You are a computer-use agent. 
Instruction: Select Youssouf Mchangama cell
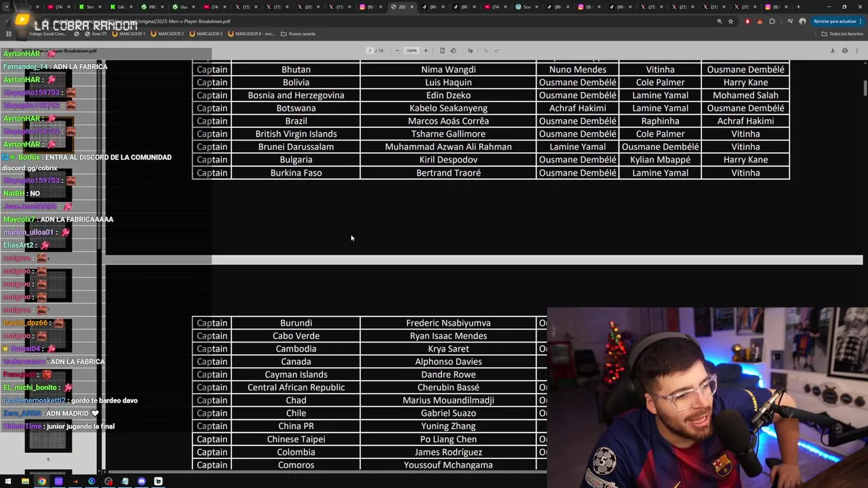448,465
